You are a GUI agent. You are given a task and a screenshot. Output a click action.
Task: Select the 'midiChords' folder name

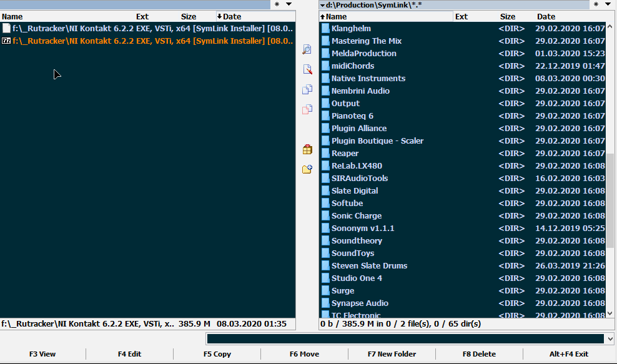[353, 66]
